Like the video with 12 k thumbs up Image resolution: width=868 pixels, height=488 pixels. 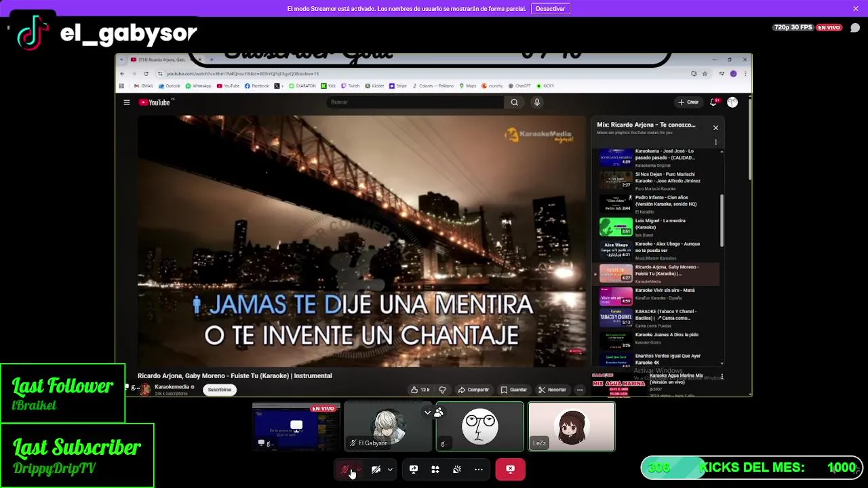coord(420,390)
